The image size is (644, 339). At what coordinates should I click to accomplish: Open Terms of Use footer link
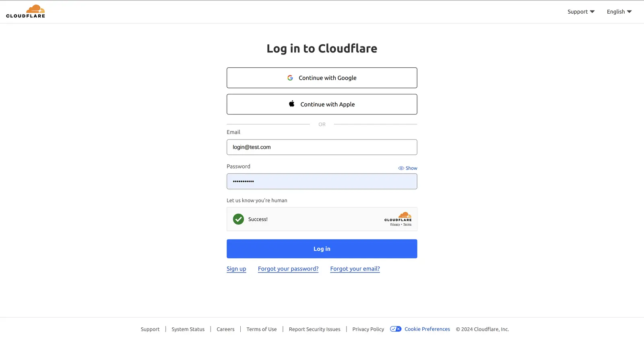[262, 329]
